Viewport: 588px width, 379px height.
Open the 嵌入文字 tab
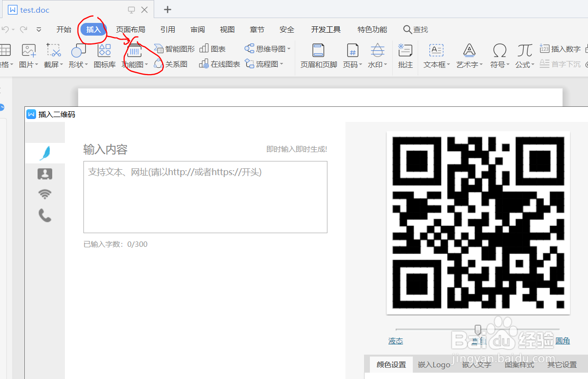coord(477,364)
